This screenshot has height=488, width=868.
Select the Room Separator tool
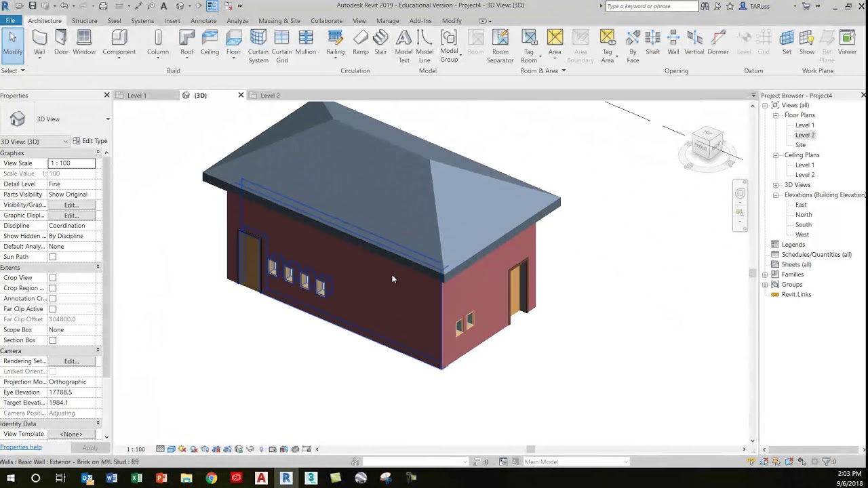(500, 46)
